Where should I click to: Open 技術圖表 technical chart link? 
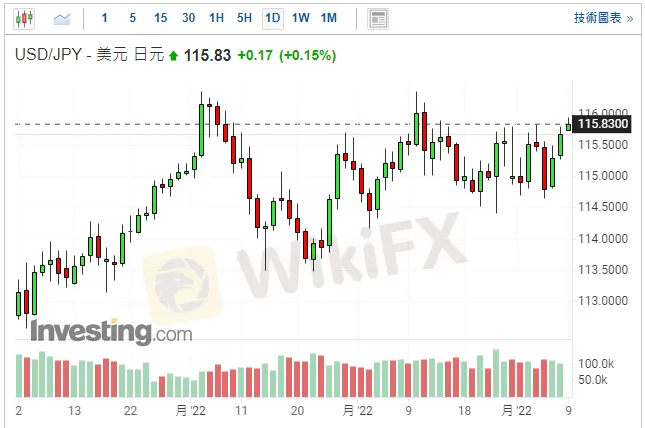click(x=602, y=18)
